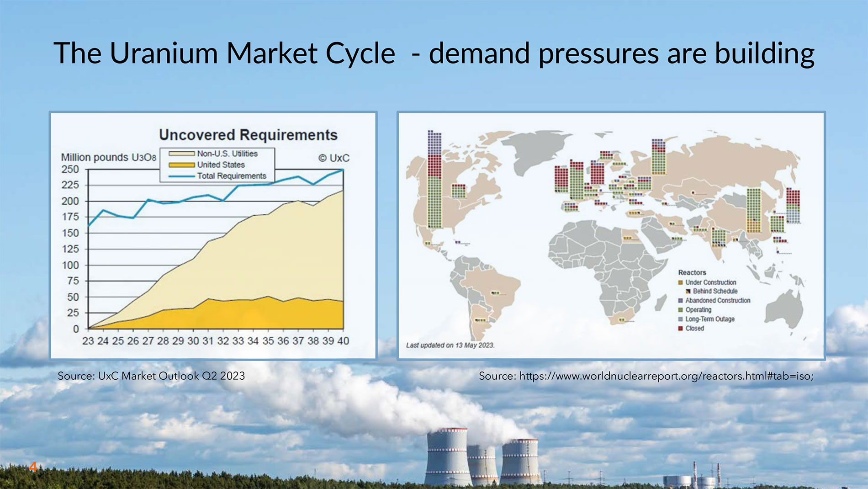Image resolution: width=868 pixels, height=489 pixels.
Task: Click the x-axis year label 23
Action: (x=88, y=341)
